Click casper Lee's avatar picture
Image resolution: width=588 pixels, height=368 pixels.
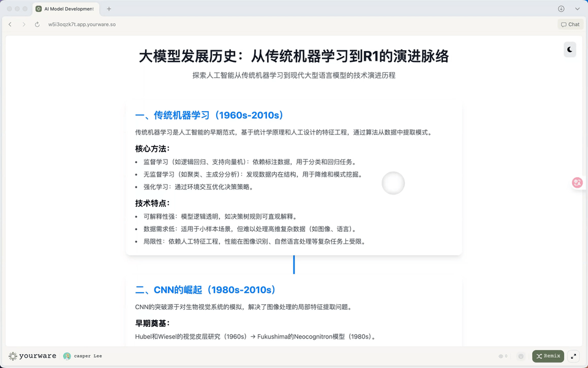(x=67, y=356)
